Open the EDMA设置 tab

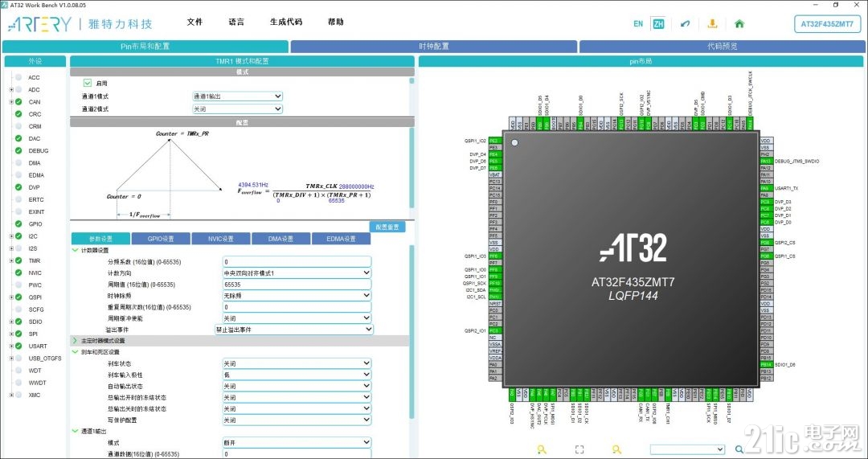(341, 239)
